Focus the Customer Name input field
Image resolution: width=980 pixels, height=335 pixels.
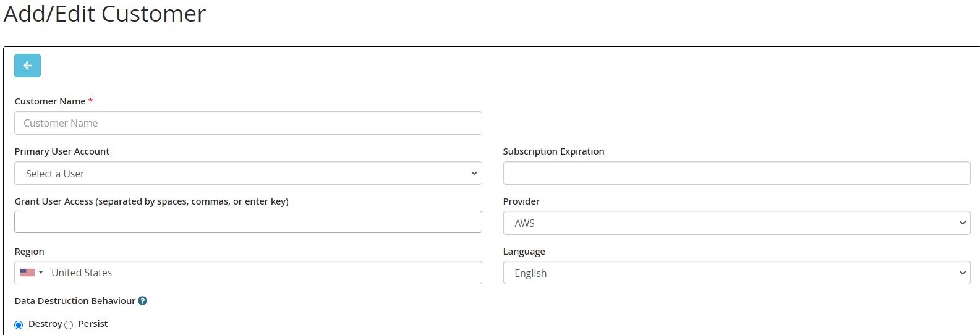248,123
